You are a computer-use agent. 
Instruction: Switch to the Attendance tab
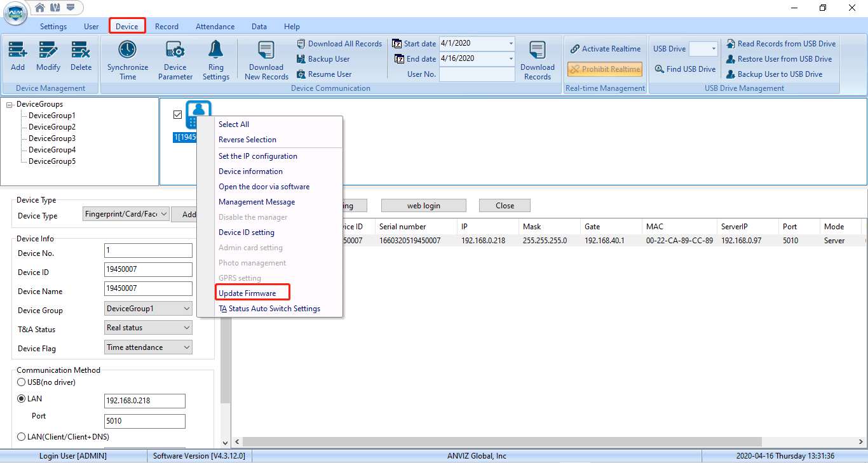pyautogui.click(x=215, y=27)
